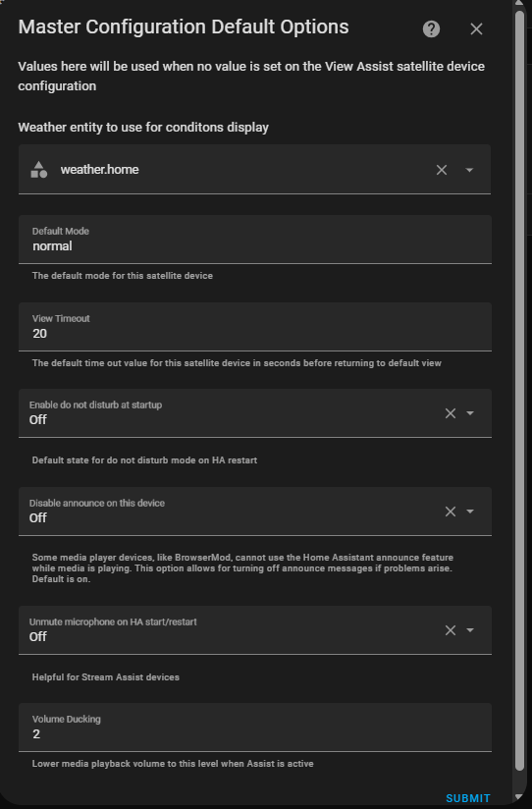Expand the Unmute microphone dropdown arrow
Image resolution: width=532 pixels, height=809 pixels.
click(x=470, y=630)
